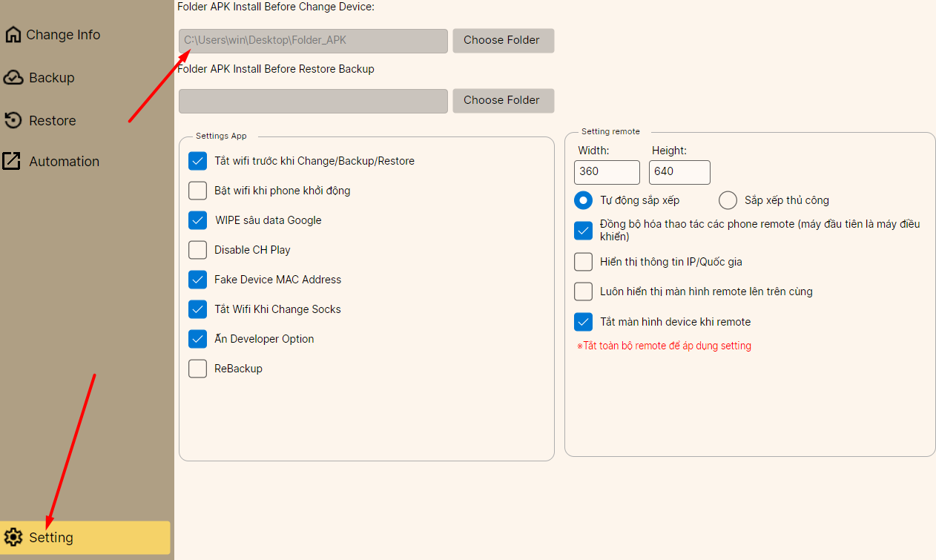
Task: Select Tự động sắp xếp radio option
Action: click(583, 200)
